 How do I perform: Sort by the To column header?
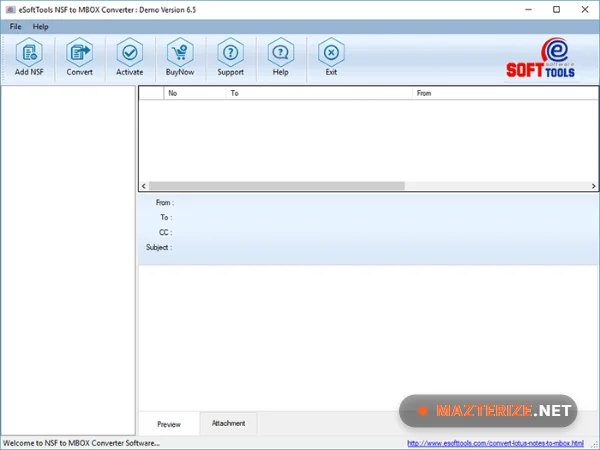319,93
